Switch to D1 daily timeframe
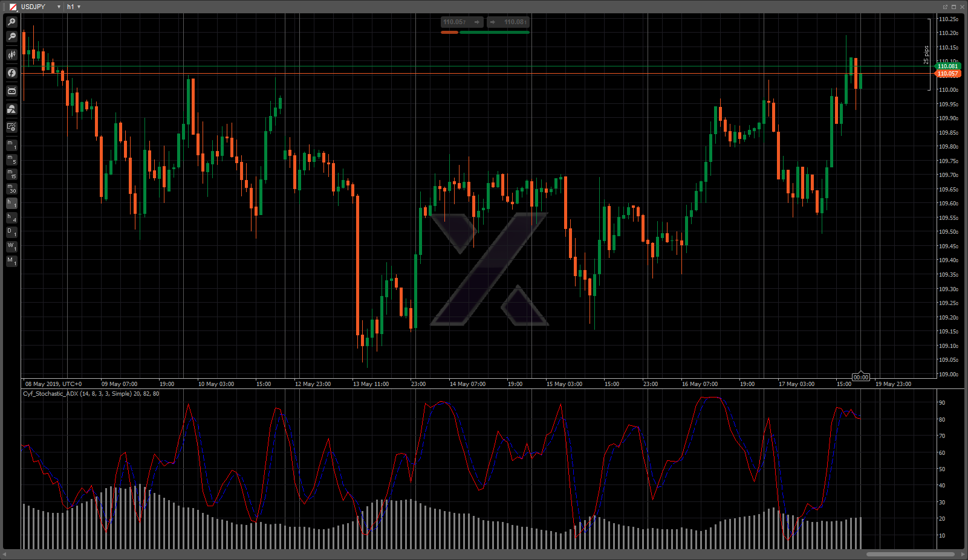This screenshot has height=560, width=968. tap(11, 232)
